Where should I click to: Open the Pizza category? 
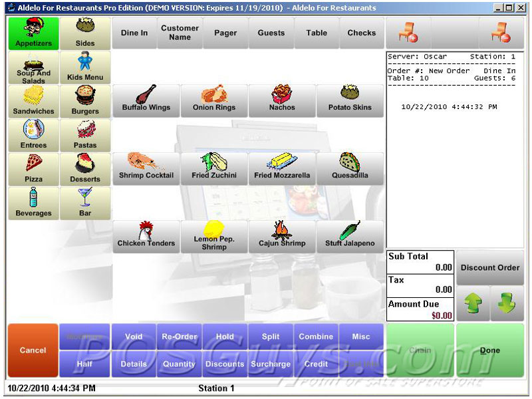tap(34, 170)
